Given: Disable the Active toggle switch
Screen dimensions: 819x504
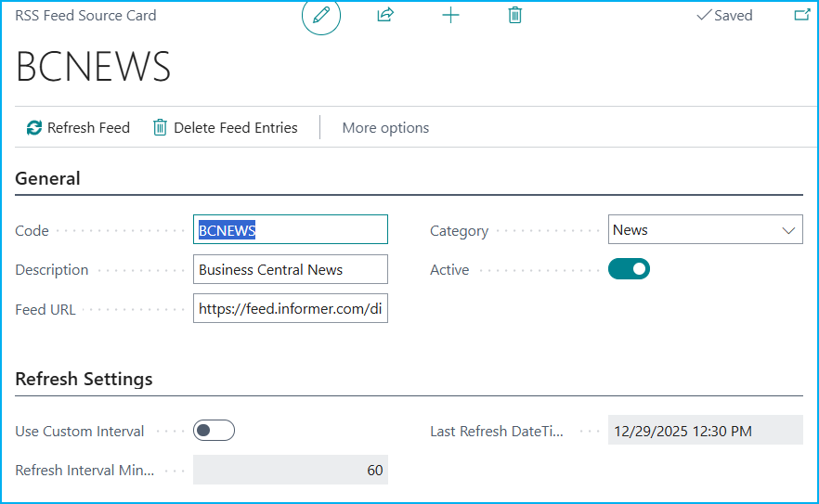Looking at the screenshot, I should point(629,269).
